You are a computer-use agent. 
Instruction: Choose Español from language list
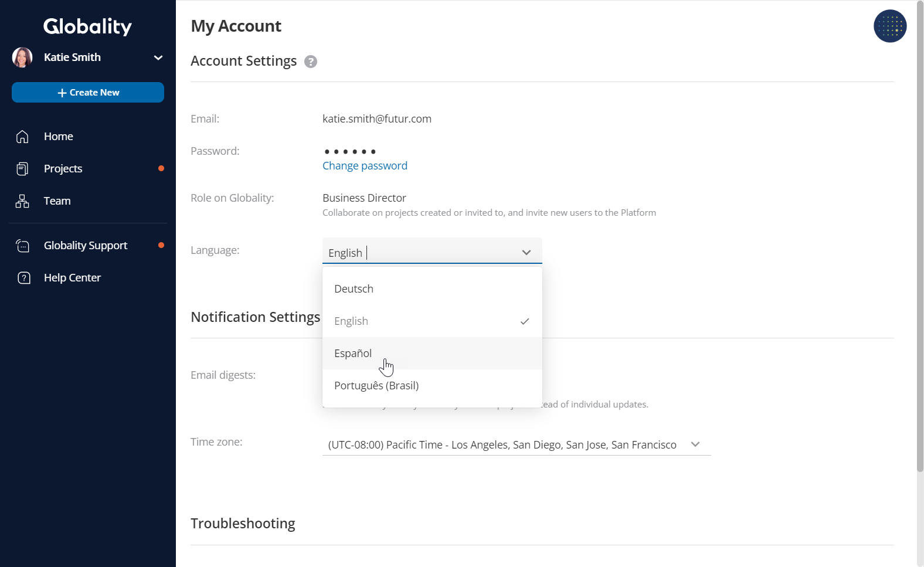(x=432, y=354)
